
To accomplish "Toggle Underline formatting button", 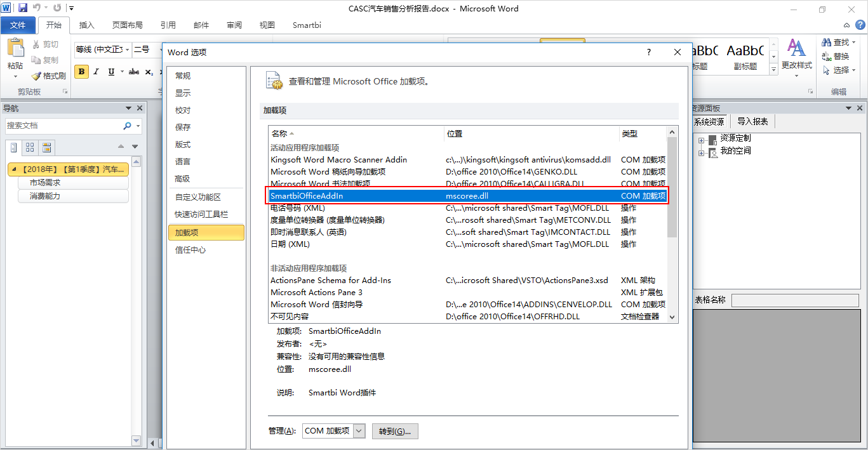I will [x=112, y=72].
